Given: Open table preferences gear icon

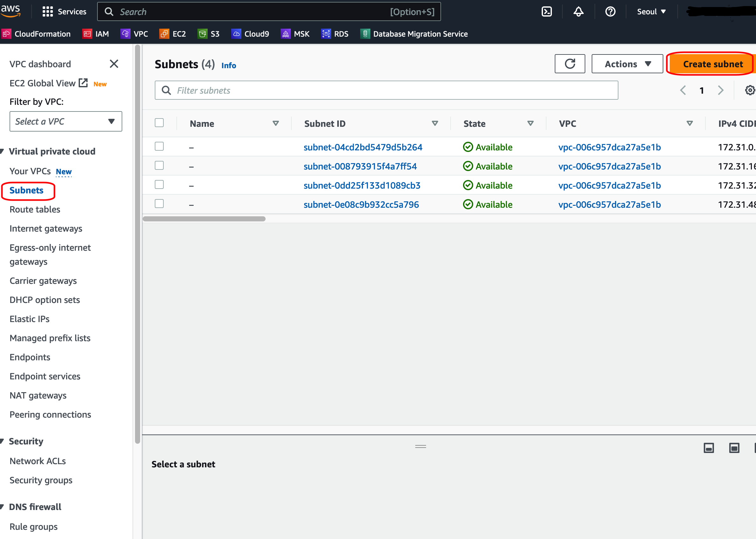Looking at the screenshot, I should click(x=750, y=90).
